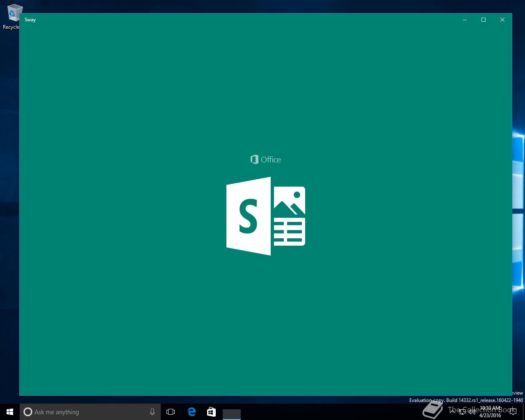The height and width of the screenshot is (420, 525).
Task: Open the Windows Start menu
Action: tap(10, 412)
